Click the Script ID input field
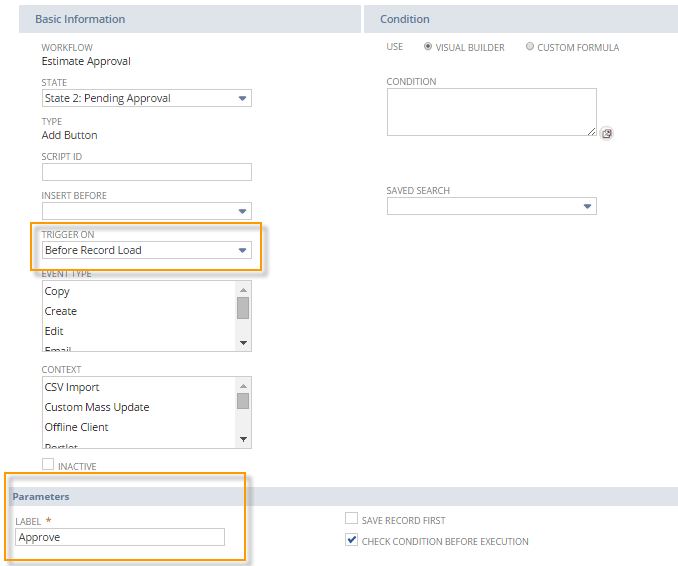Image resolution: width=678 pixels, height=566 pixels. pyautogui.click(x=147, y=172)
